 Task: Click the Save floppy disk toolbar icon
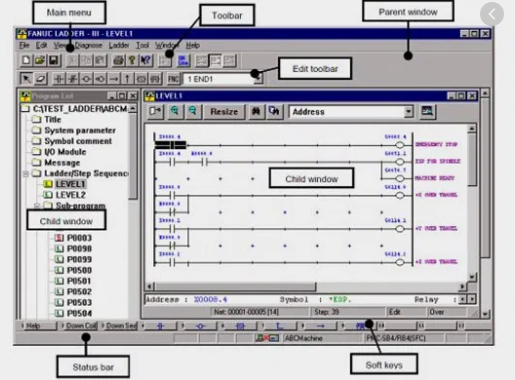(x=54, y=60)
